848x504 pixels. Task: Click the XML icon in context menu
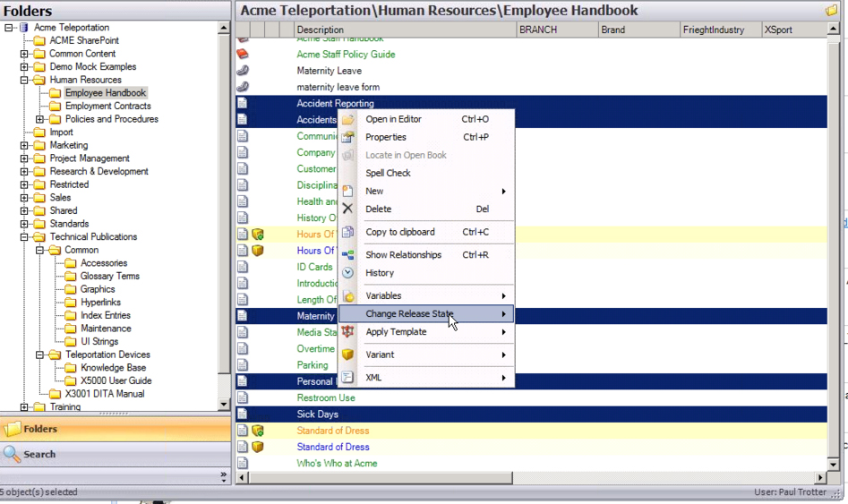point(347,378)
